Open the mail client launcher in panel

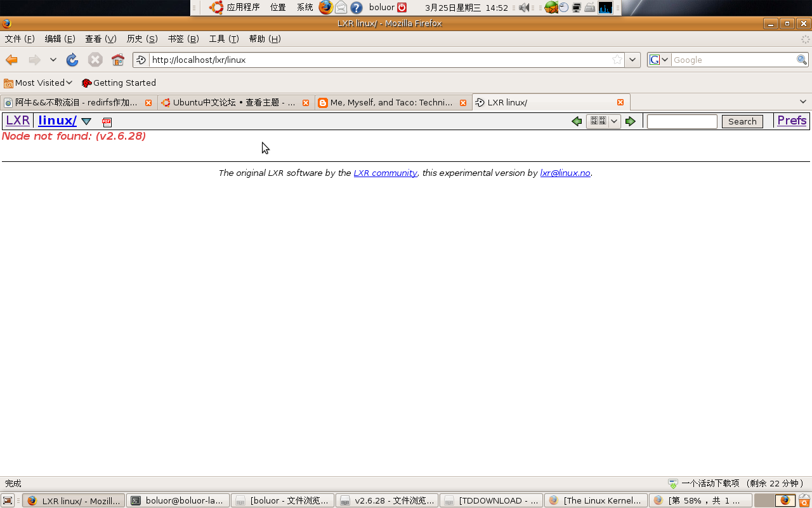pyautogui.click(x=341, y=8)
